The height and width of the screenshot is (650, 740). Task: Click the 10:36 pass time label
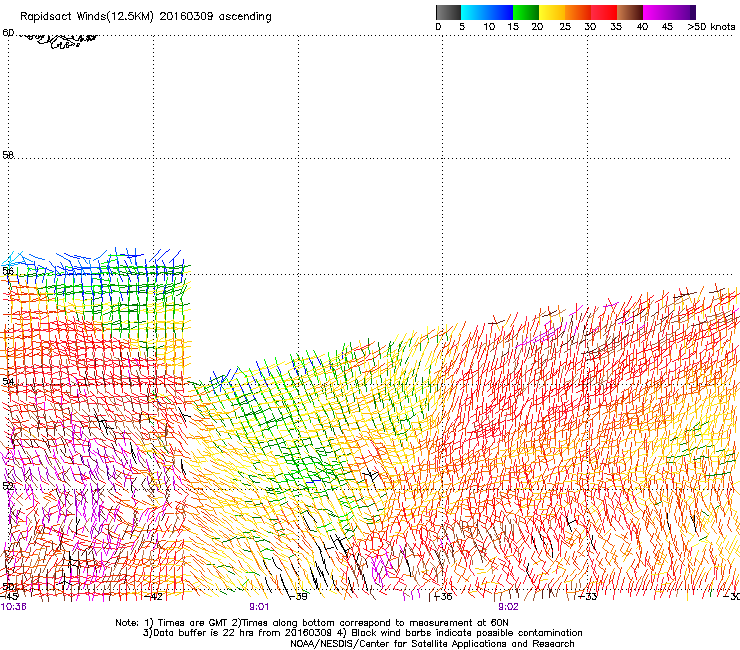(x=13, y=607)
